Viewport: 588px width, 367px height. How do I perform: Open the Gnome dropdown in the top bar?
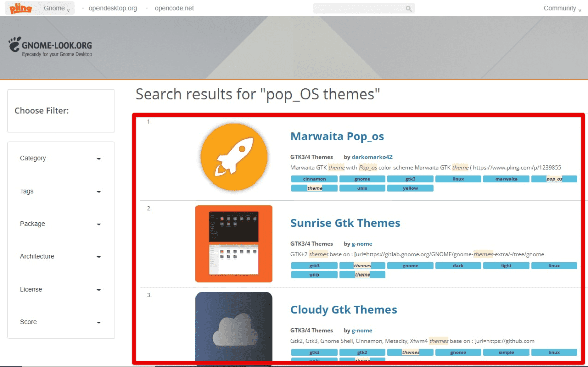click(x=55, y=8)
